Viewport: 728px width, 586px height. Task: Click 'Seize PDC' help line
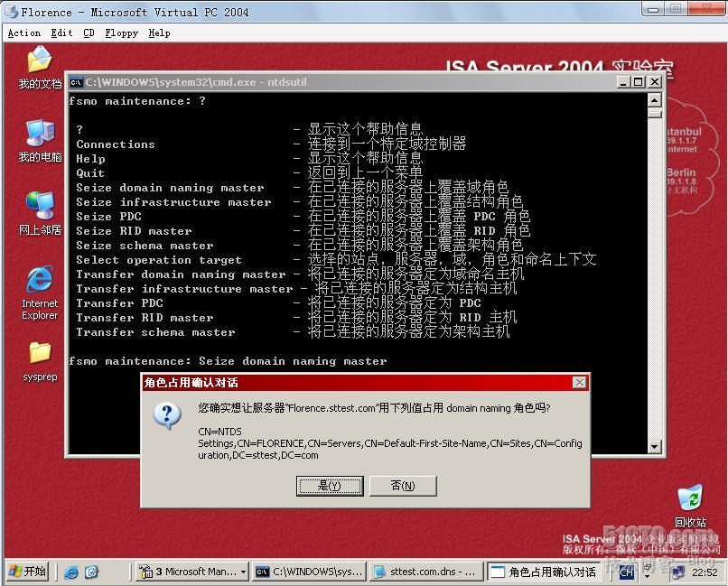(303, 217)
